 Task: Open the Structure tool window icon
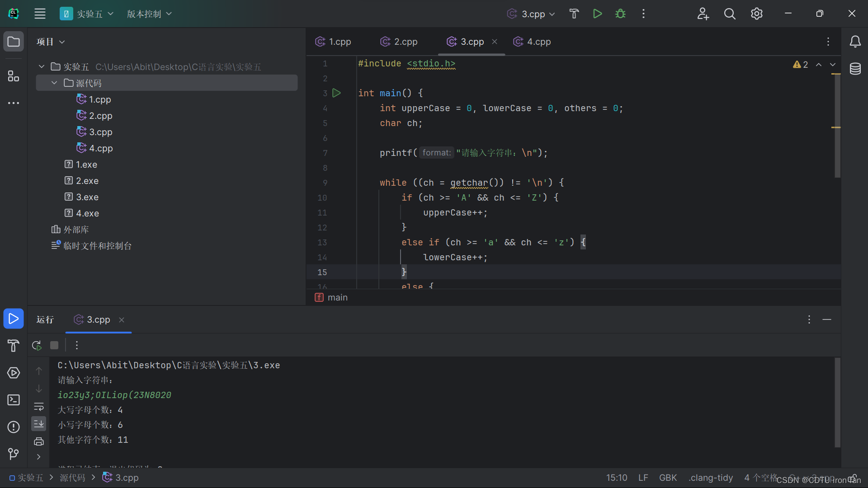pos(14,76)
